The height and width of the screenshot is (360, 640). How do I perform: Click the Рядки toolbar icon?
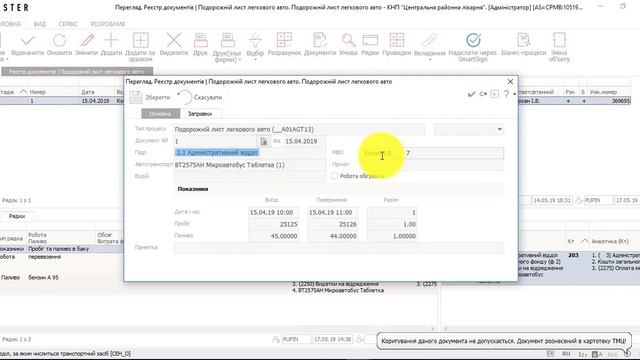370,40
